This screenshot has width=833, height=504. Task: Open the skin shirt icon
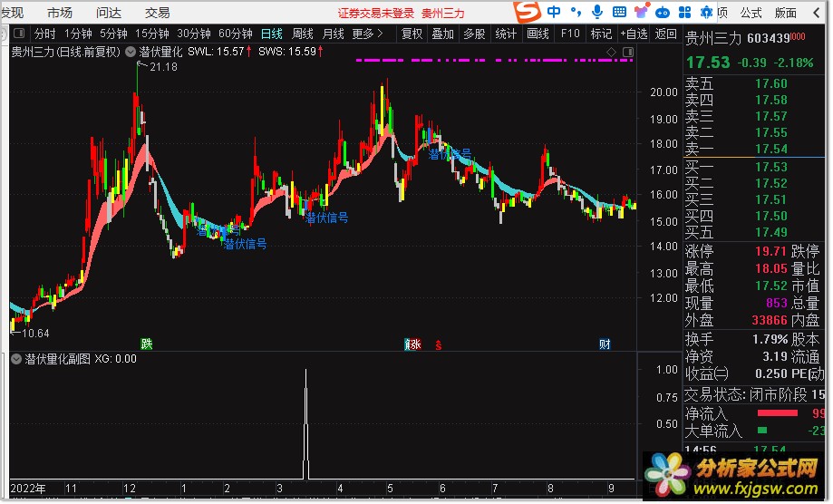click(641, 12)
